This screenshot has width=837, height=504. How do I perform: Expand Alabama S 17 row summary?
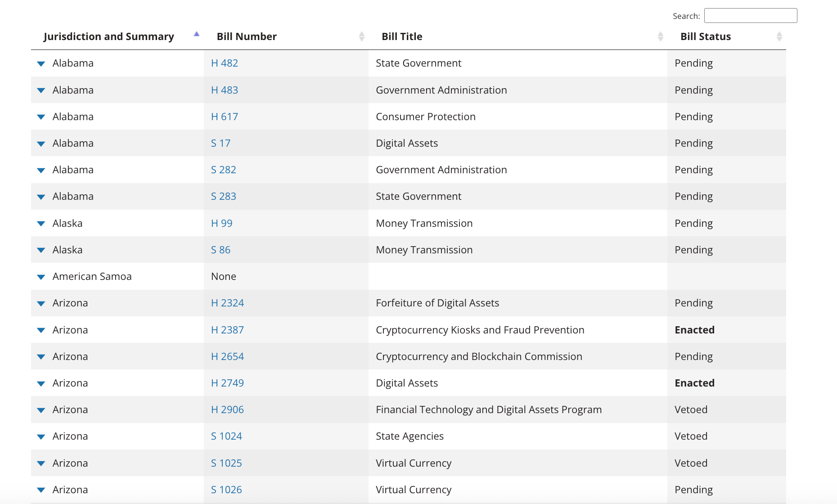pos(41,144)
